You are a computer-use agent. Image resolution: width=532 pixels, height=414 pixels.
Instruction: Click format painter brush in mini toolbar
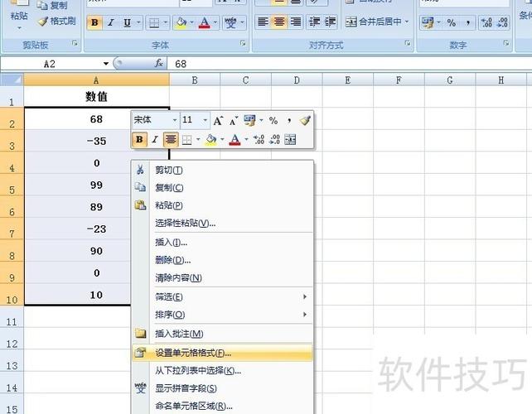click(x=305, y=120)
